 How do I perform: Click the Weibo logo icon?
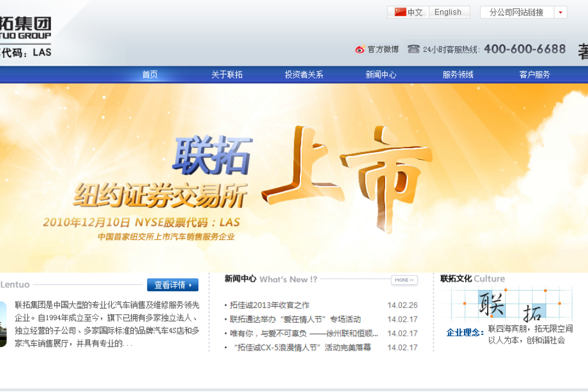point(360,50)
